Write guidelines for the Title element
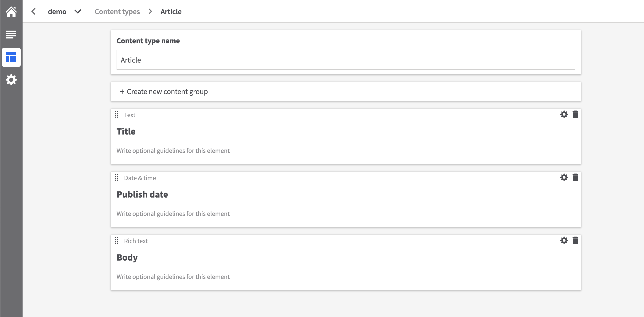This screenshot has width=644, height=317. [x=173, y=150]
